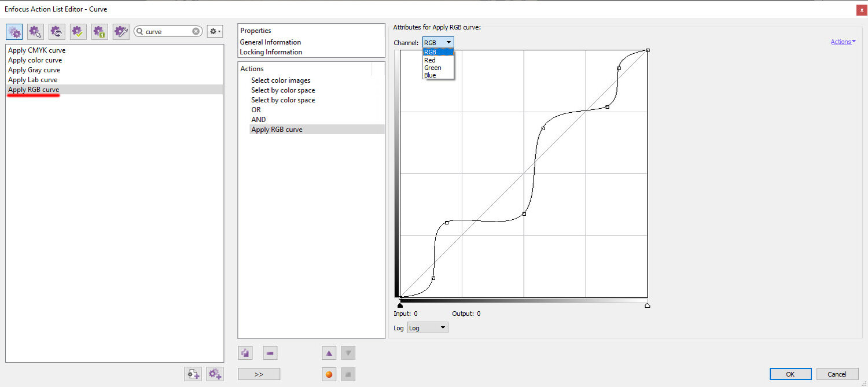Open Locking Information properties

tap(271, 52)
